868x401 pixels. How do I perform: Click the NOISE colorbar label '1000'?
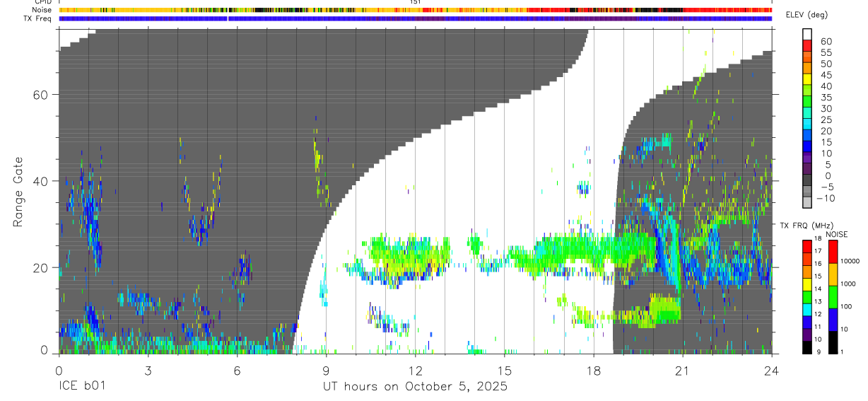coord(849,284)
